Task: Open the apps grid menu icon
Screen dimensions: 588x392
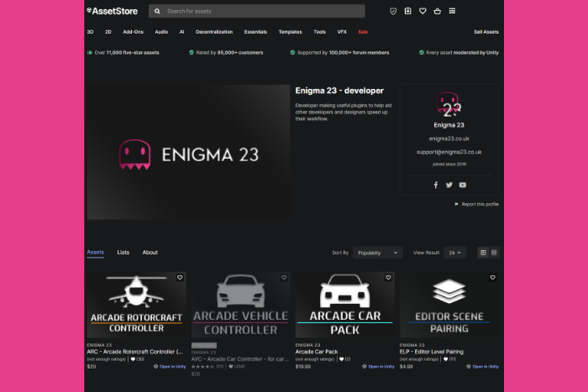Action: click(x=452, y=11)
